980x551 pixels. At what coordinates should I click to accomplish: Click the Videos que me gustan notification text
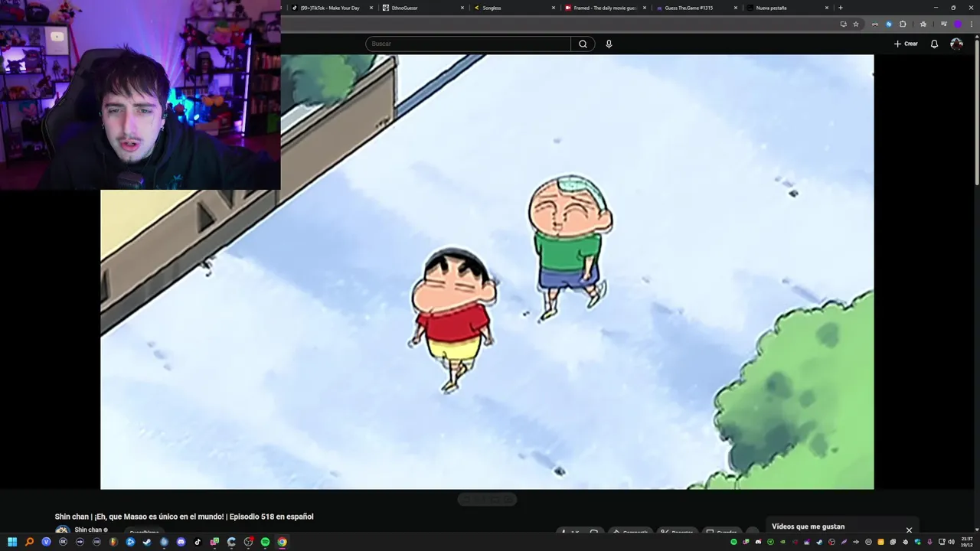pos(808,527)
